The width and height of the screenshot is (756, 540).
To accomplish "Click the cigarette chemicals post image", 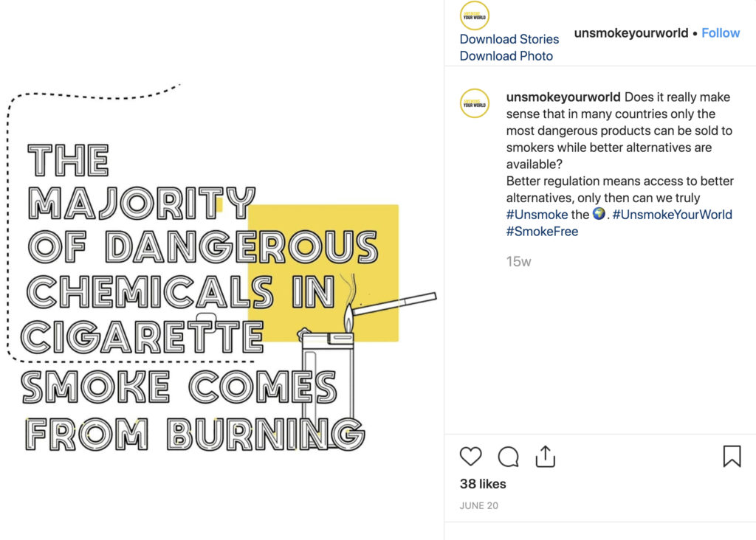I will (221, 270).
